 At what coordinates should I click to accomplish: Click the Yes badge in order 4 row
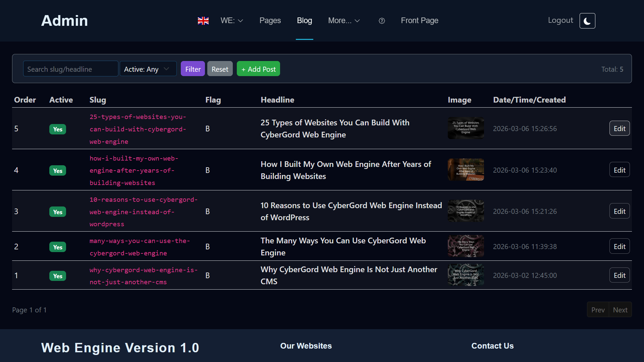58,171
